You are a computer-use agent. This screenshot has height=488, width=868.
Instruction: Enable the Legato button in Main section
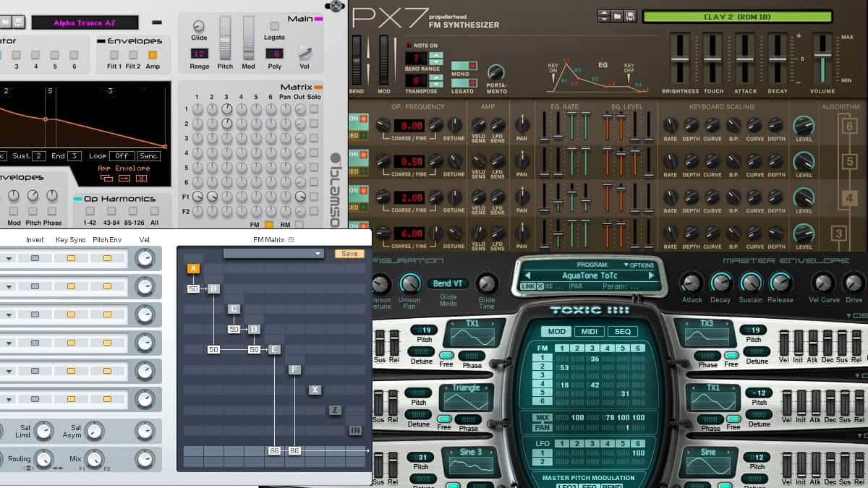[x=274, y=27]
